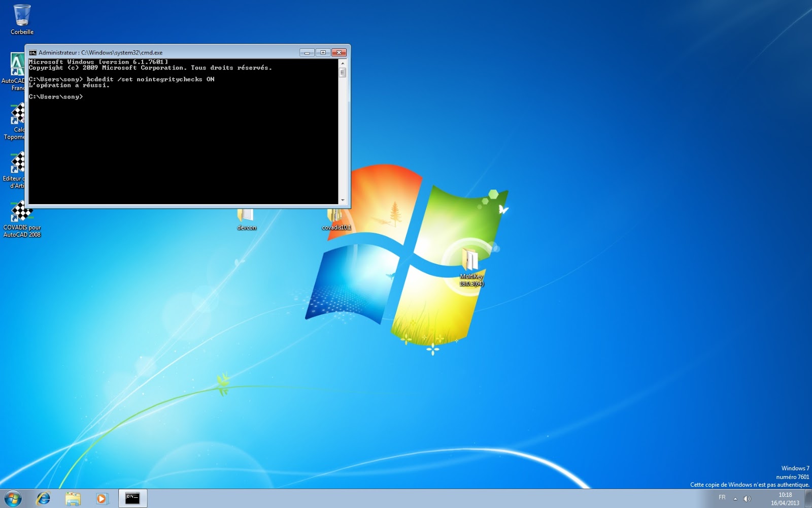Launch Internet Explorer from taskbar
Screen dimensions: 812x508
point(44,498)
